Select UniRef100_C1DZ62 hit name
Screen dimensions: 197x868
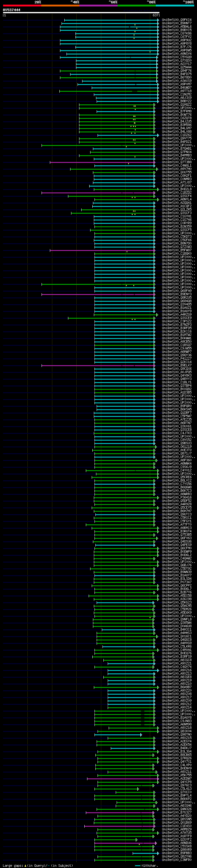177,135
